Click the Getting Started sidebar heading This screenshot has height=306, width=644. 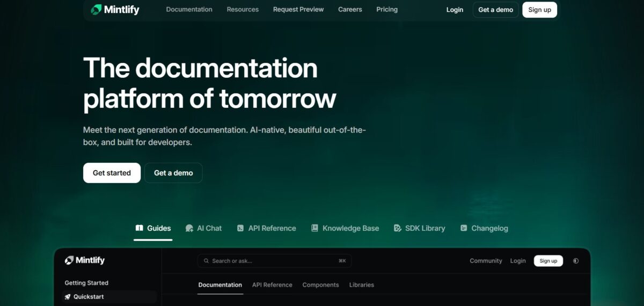click(86, 283)
